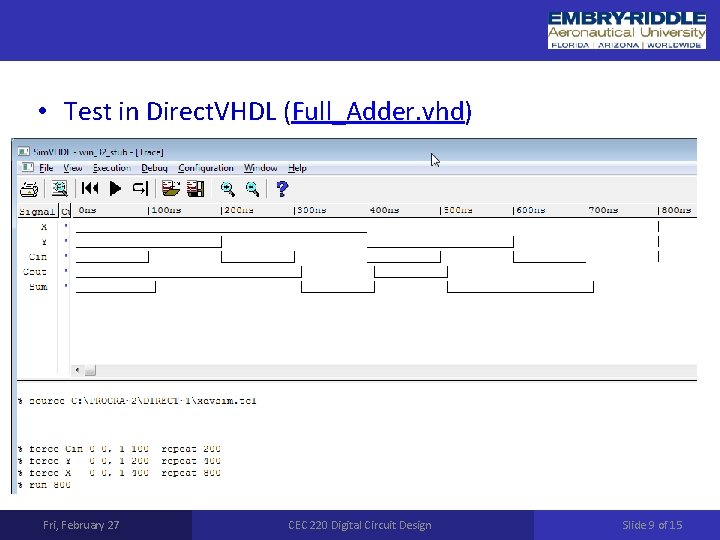The image size is (720, 540).
Task: Click the 'force Y' command line
Action: tap(119, 461)
